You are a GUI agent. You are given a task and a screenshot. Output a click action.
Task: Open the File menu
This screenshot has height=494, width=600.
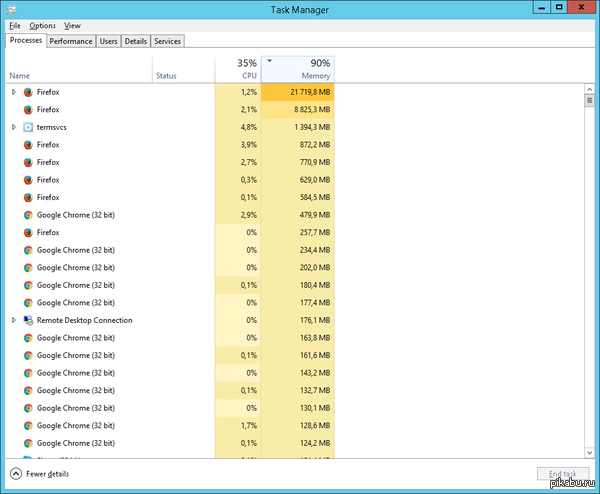[15, 26]
